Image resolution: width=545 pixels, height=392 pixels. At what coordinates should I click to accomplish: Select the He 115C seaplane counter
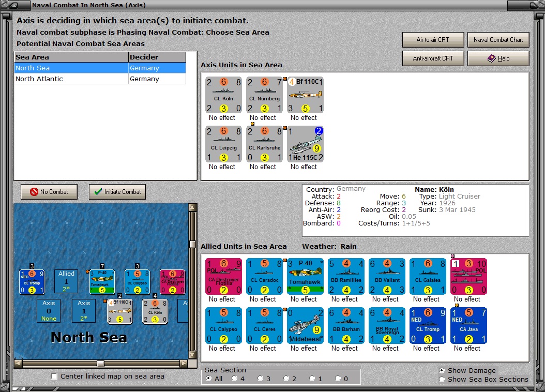click(x=305, y=144)
